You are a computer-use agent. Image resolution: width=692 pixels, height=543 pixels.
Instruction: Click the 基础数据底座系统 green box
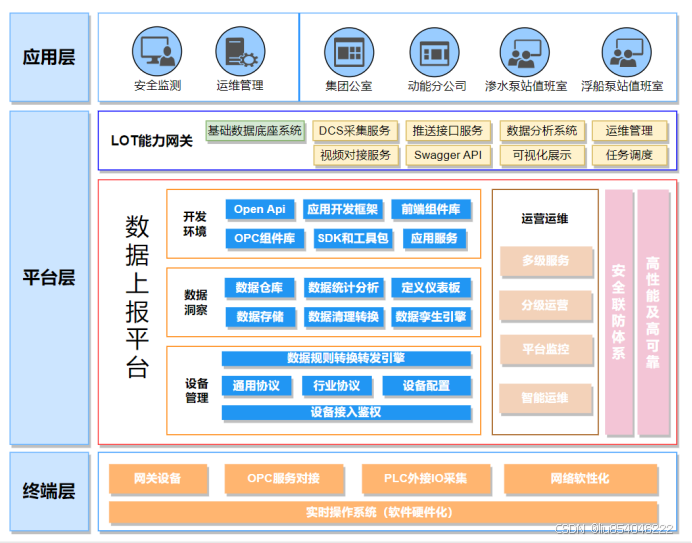[x=255, y=131]
